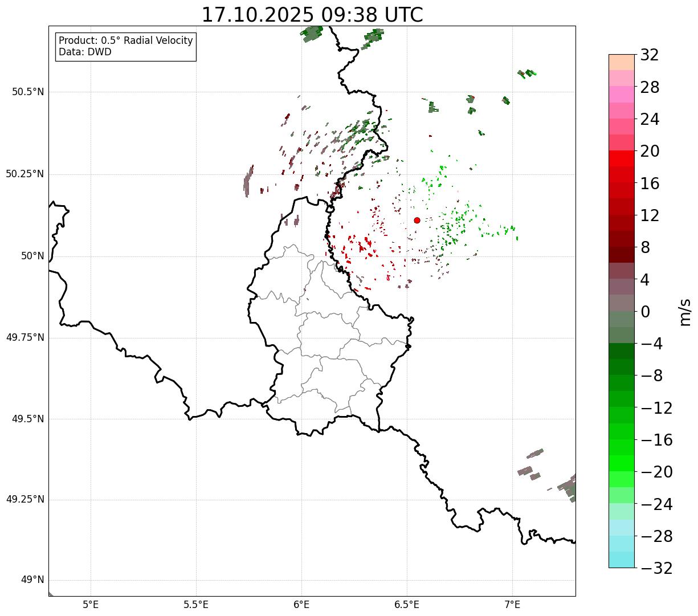Image resolution: width=698 pixels, height=616 pixels.
Task: Click the latitude label '49.25°N'
Action: 25,500
